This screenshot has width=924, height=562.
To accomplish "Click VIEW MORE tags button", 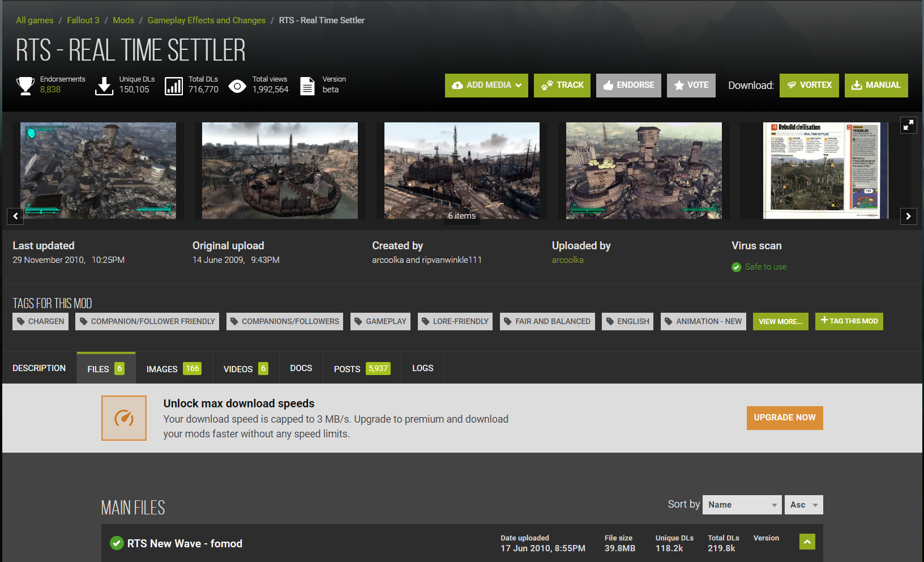I will coord(780,322).
